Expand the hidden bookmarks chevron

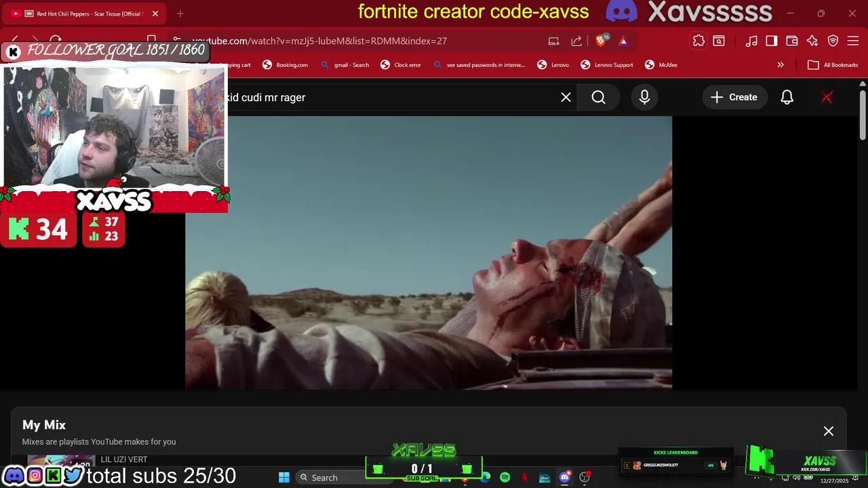781,65
